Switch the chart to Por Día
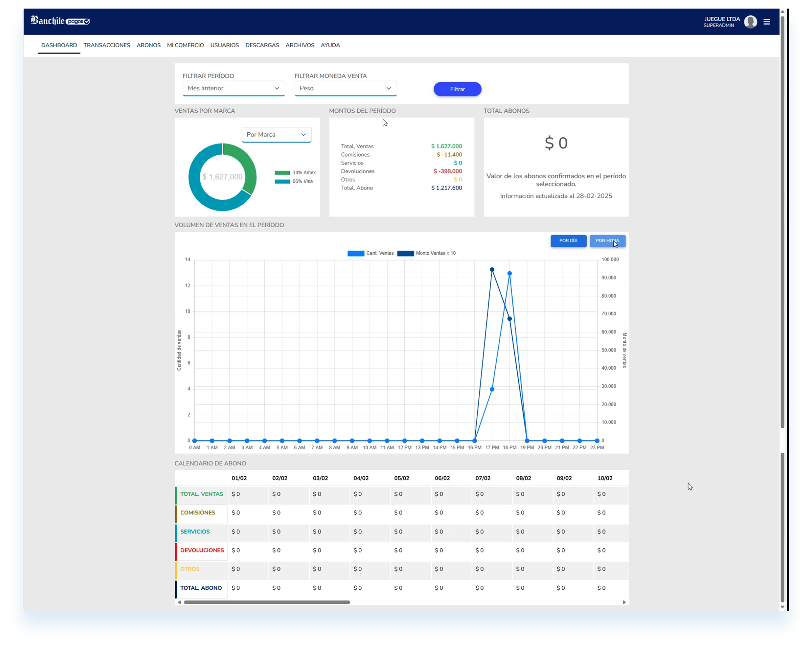812x647 pixels. [x=568, y=241]
